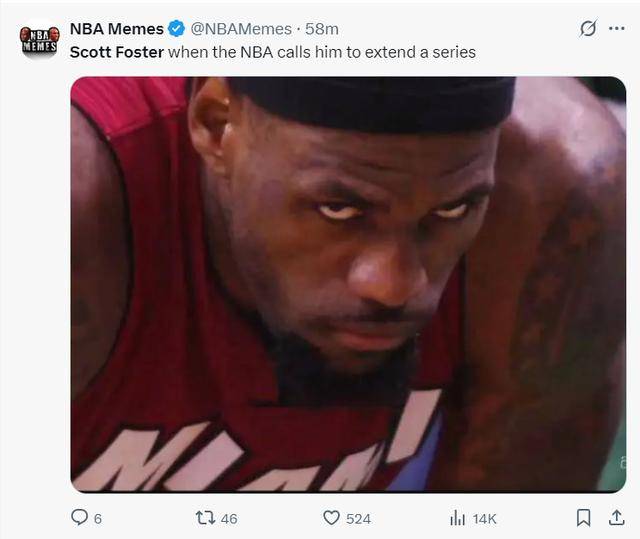Click the reply count 6
Screen dimensions: 640x539
pos(97,518)
